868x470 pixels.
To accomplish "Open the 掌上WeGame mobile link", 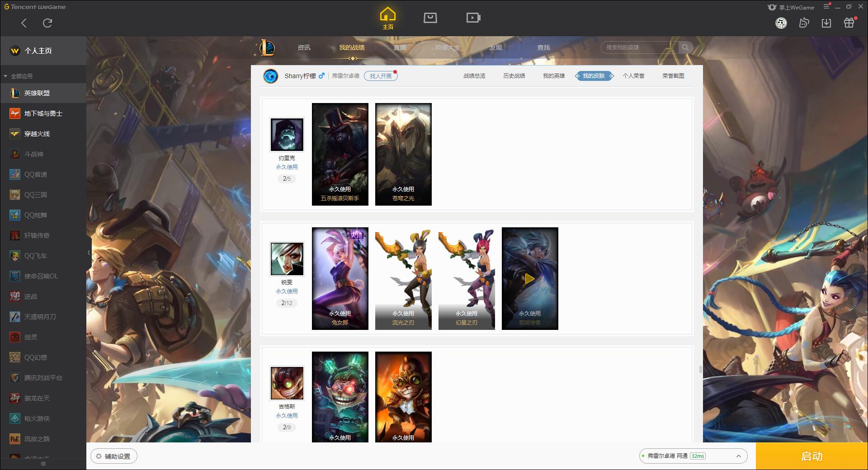I will [x=791, y=7].
